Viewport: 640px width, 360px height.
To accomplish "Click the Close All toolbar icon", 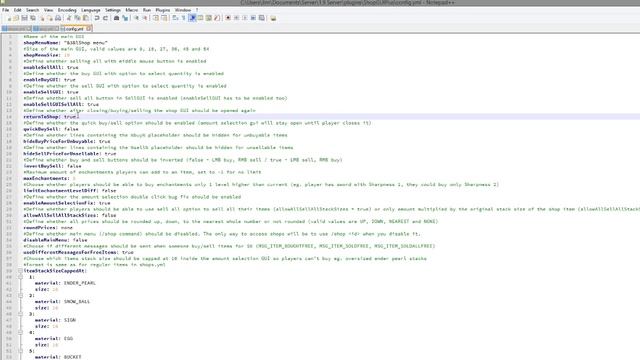I will [50, 18].
